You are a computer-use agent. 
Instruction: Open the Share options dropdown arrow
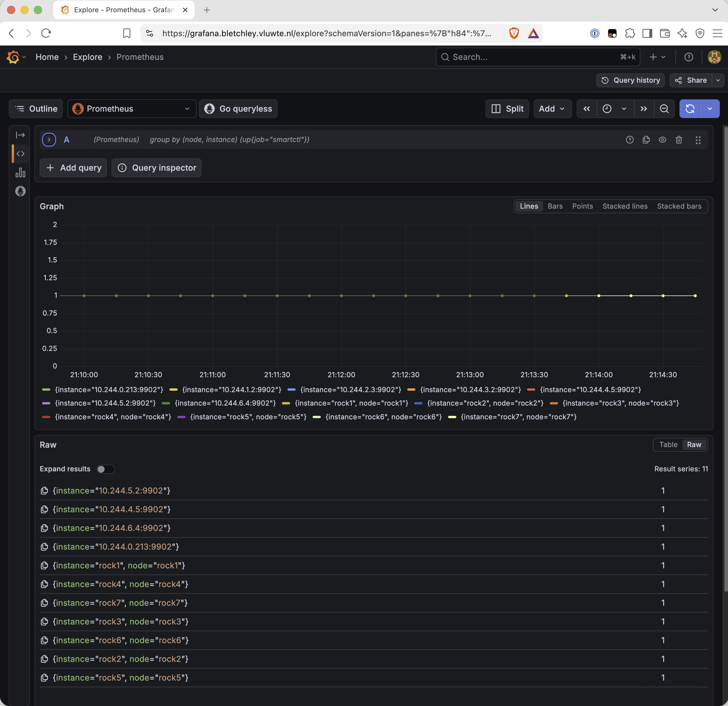[718, 80]
